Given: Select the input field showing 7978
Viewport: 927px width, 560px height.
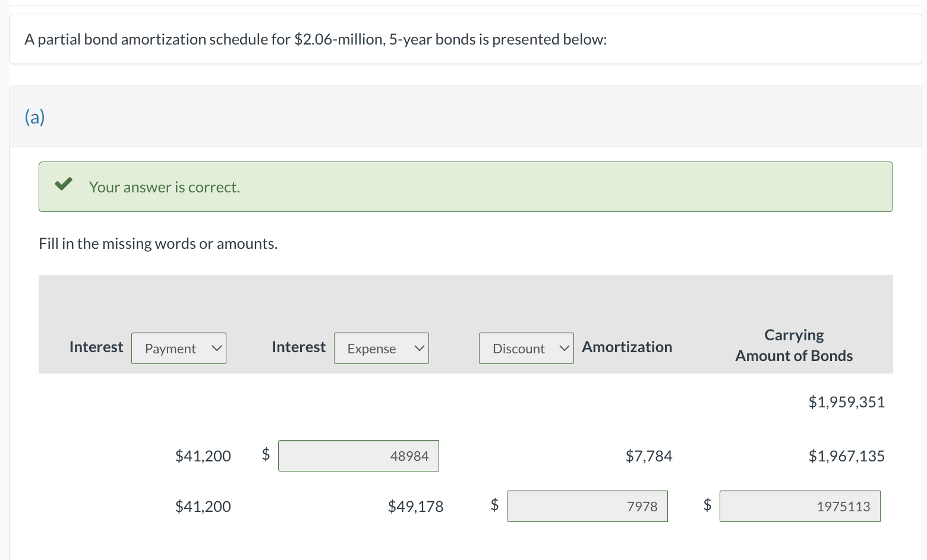Looking at the screenshot, I should pos(587,506).
